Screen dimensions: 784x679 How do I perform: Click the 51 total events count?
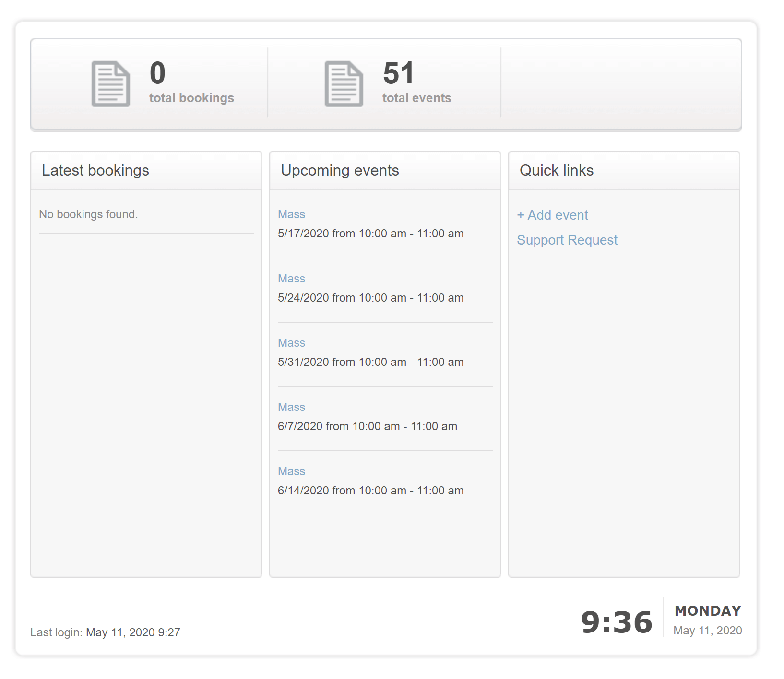(x=398, y=73)
